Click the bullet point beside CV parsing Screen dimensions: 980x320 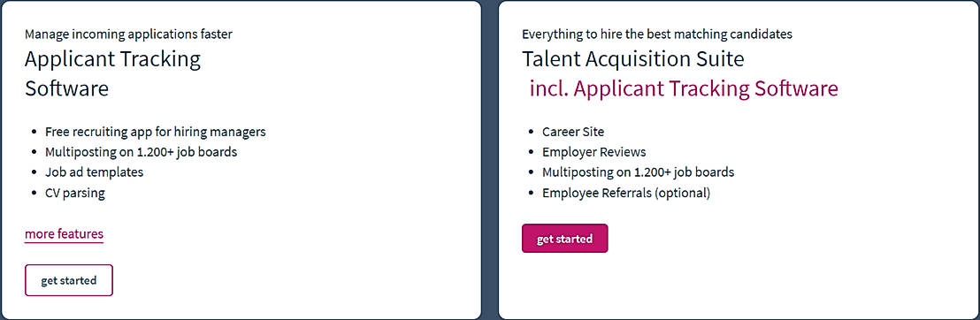[33, 193]
